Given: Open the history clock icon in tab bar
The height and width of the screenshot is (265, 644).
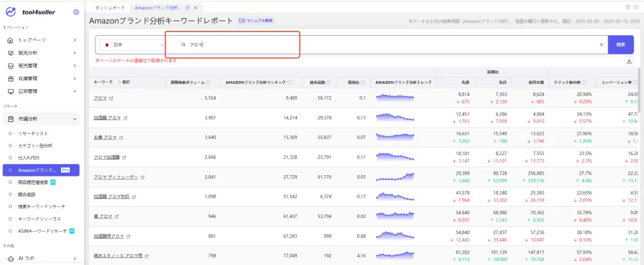Looking at the screenshot, I should (x=636, y=7).
